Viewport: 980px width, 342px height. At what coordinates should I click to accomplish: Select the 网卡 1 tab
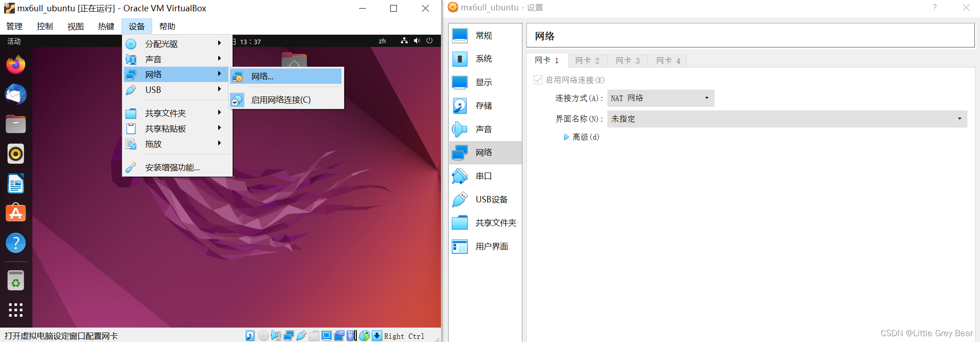click(x=547, y=60)
